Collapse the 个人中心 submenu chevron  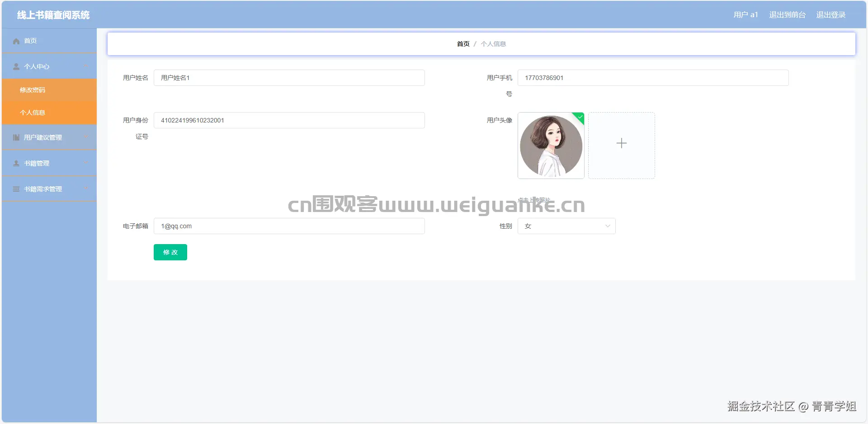pos(87,66)
